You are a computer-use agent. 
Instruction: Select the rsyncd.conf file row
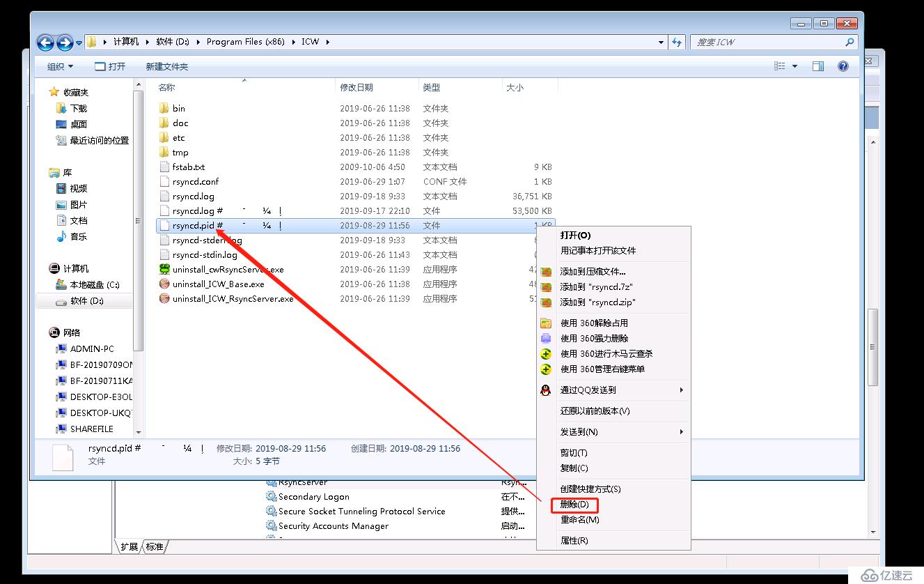click(355, 181)
